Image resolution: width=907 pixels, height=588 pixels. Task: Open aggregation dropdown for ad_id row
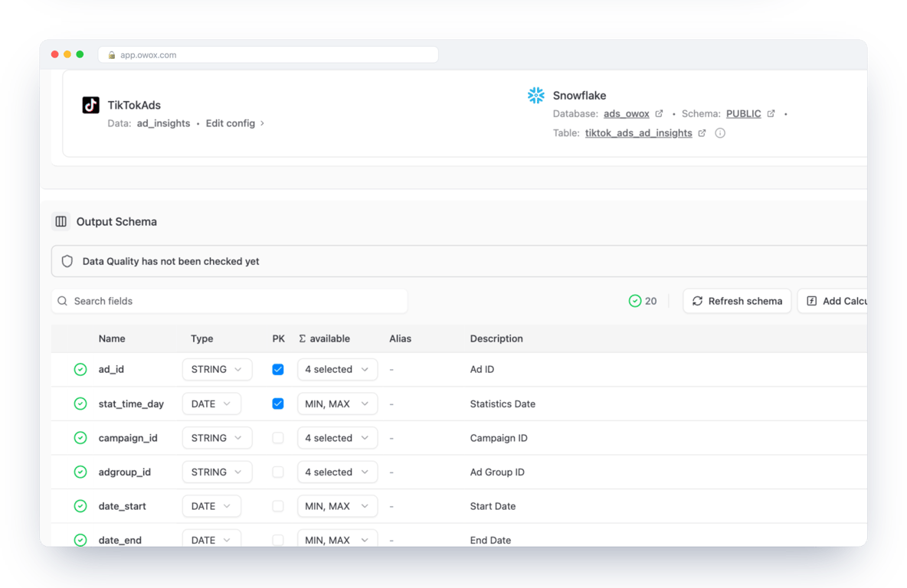[x=337, y=370]
